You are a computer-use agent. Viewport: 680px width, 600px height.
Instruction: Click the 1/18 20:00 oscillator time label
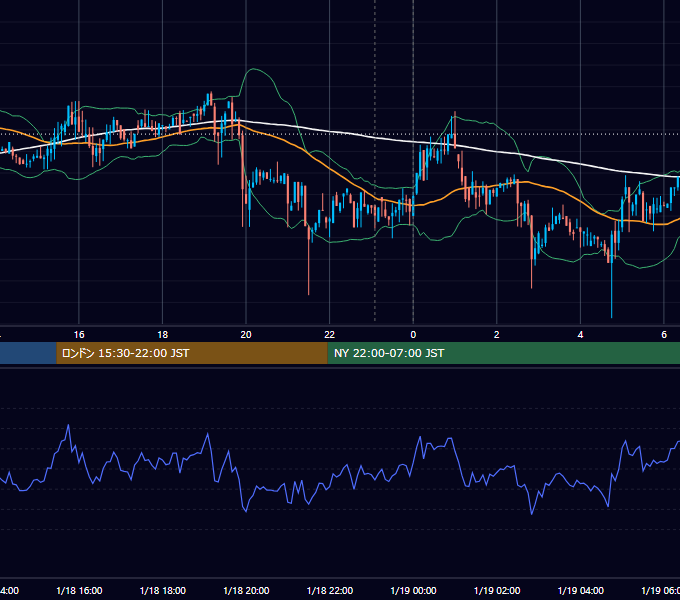246,591
